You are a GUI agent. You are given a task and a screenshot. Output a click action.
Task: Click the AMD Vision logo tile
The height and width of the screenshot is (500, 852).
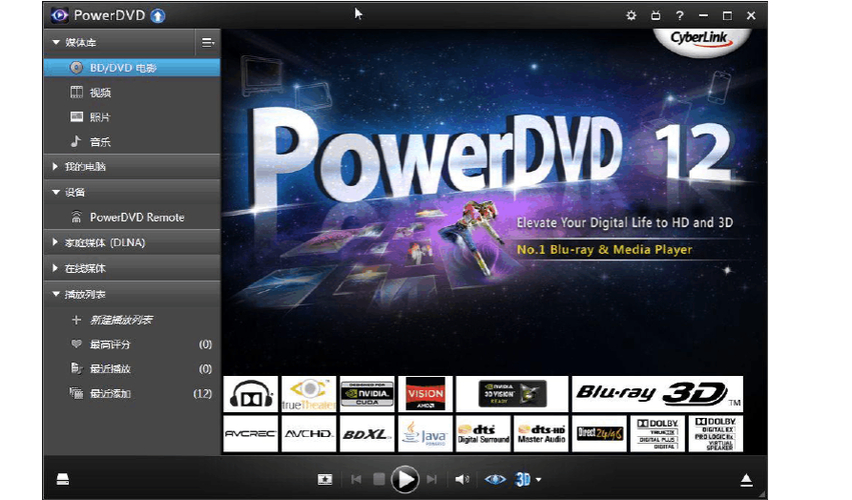425,394
